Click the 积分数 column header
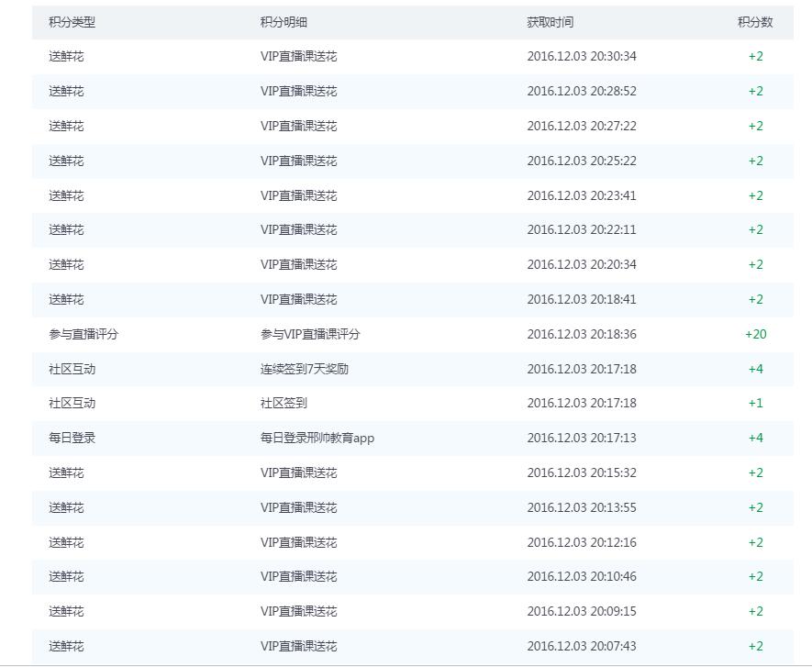 coord(754,22)
